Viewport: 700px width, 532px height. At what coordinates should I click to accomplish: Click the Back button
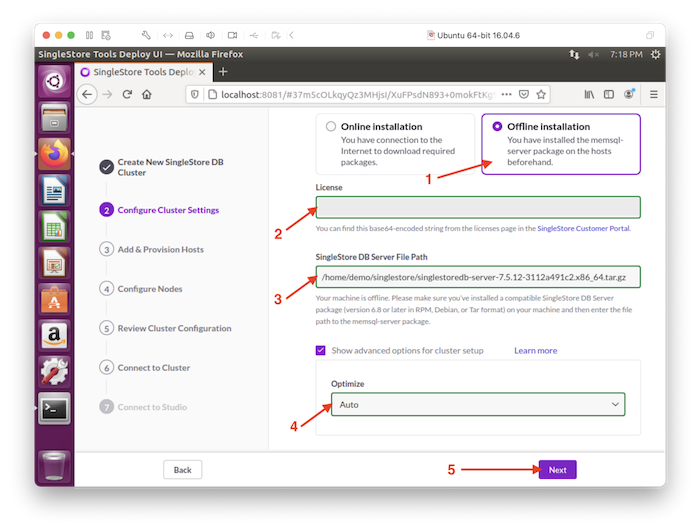tap(183, 470)
